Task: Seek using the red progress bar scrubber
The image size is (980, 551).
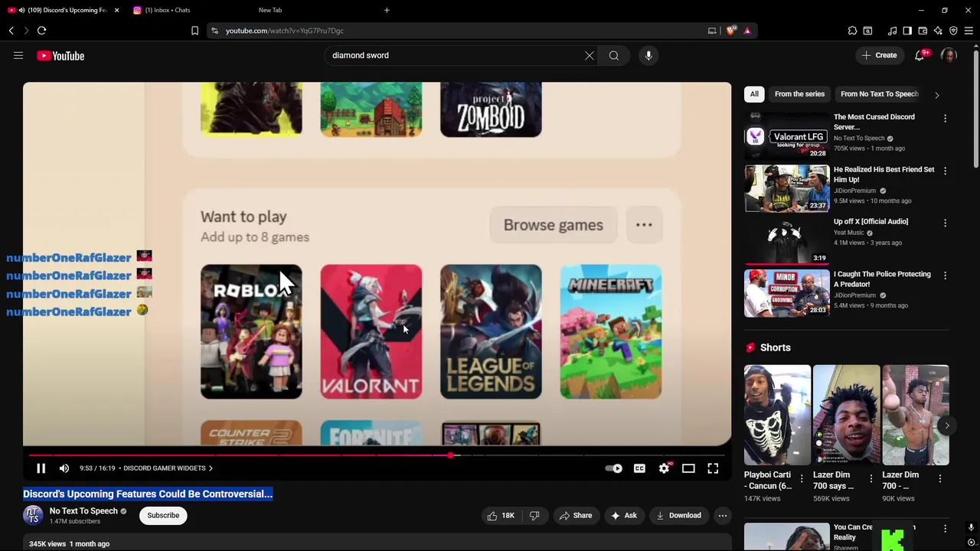Action: pos(450,455)
